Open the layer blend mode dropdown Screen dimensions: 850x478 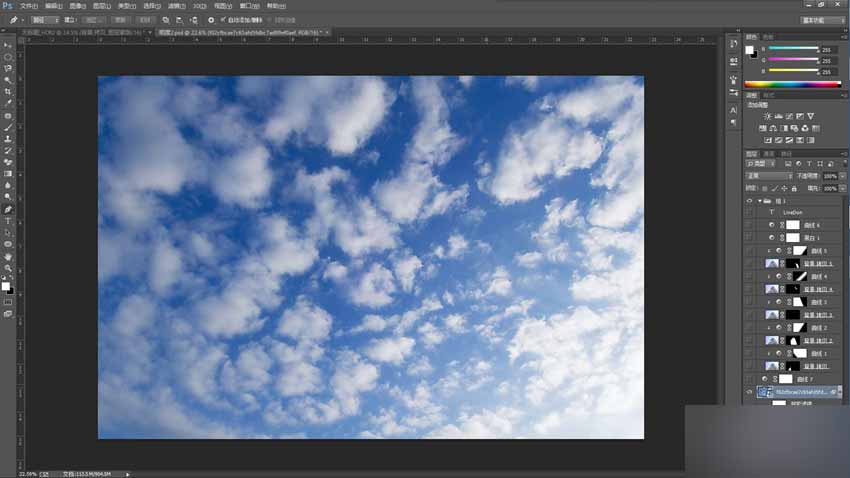pos(769,176)
